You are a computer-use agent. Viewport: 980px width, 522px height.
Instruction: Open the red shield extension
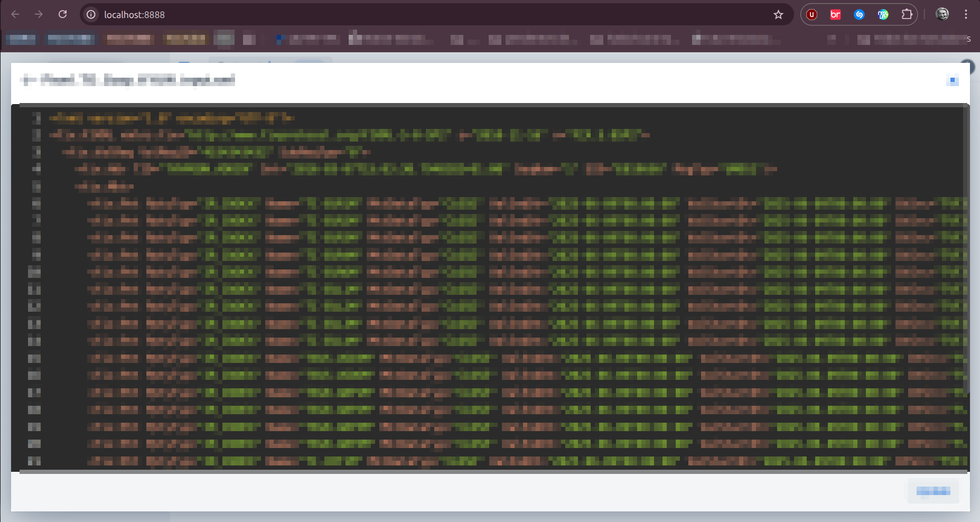[812, 15]
